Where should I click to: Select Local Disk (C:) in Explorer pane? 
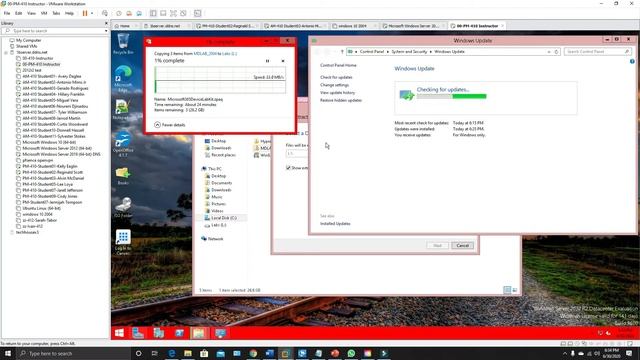pyautogui.click(x=221, y=218)
